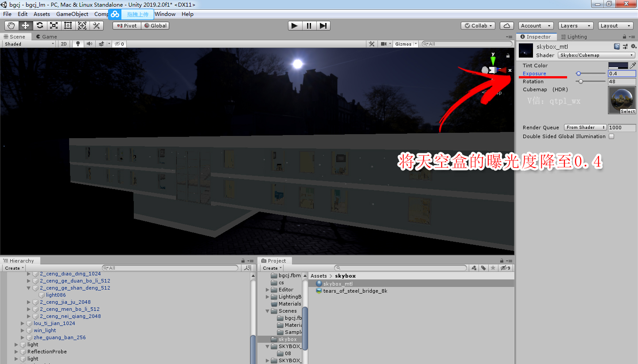The image size is (638, 364).
Task: Collapse 2_ceng_ge_shan_deng_512 in Hierarchy
Action: click(x=29, y=288)
